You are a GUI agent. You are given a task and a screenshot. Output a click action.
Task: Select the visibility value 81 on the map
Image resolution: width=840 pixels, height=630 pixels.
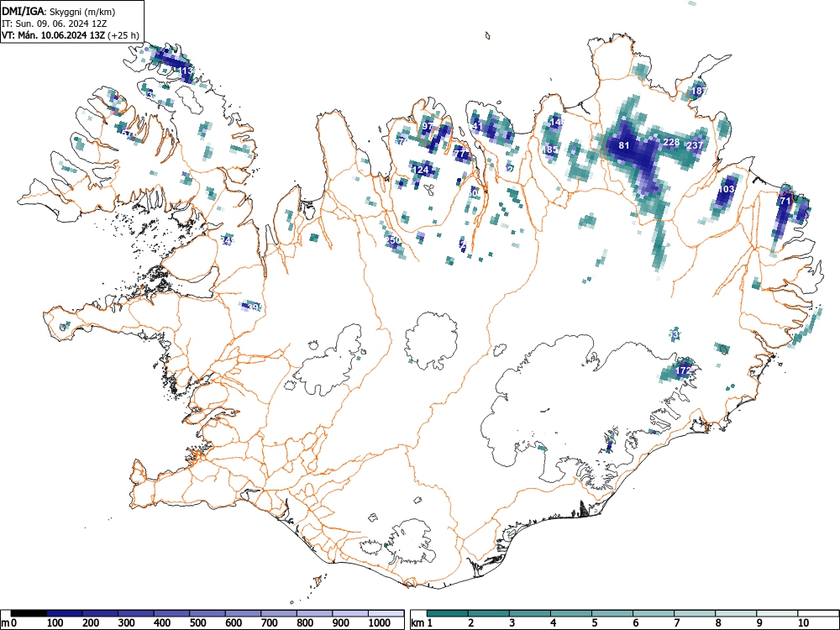coord(624,145)
